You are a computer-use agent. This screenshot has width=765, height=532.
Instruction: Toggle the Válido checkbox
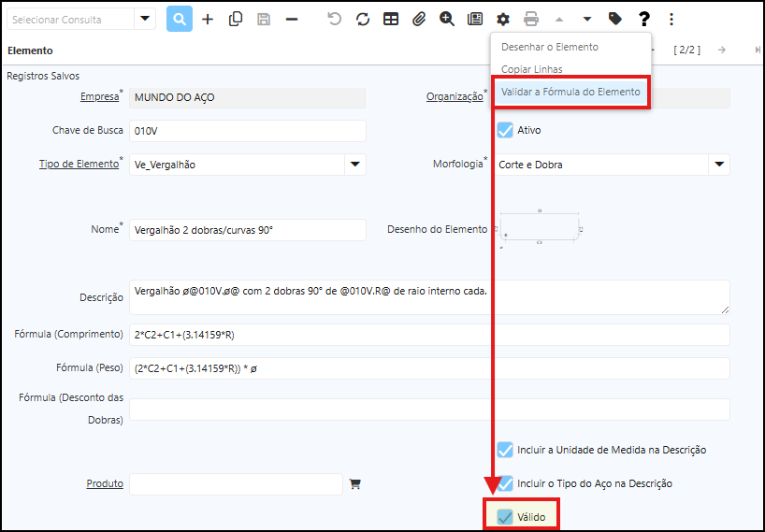[x=505, y=516]
